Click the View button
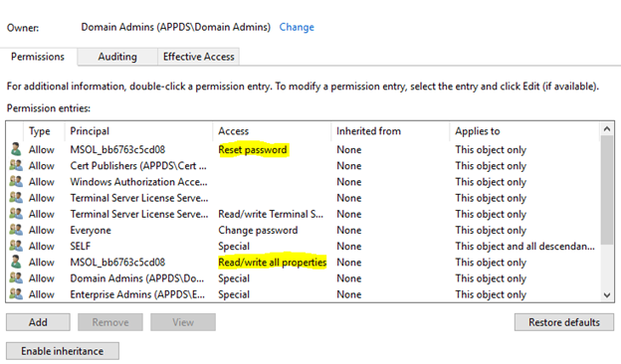The width and height of the screenshot is (621, 364). pos(183,322)
